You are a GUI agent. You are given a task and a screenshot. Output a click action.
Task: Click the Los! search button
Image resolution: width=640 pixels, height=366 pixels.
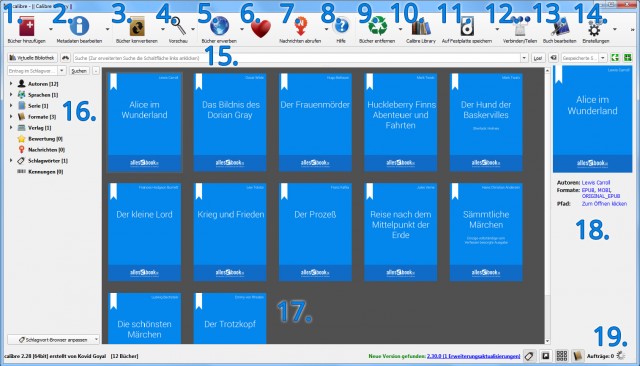click(x=538, y=58)
